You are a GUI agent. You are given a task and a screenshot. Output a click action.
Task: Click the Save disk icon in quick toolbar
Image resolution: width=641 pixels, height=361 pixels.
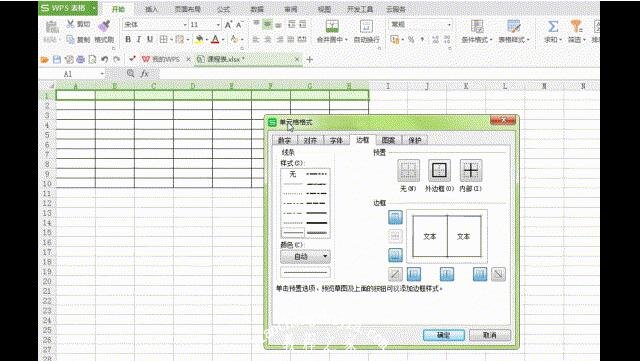tap(57, 60)
